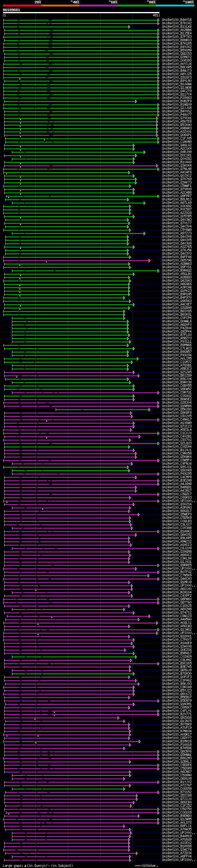Select the UniRef100_A5GTE8 label
Image resolution: width=197 pixels, height=868 pixels.
pyautogui.click(x=177, y=122)
